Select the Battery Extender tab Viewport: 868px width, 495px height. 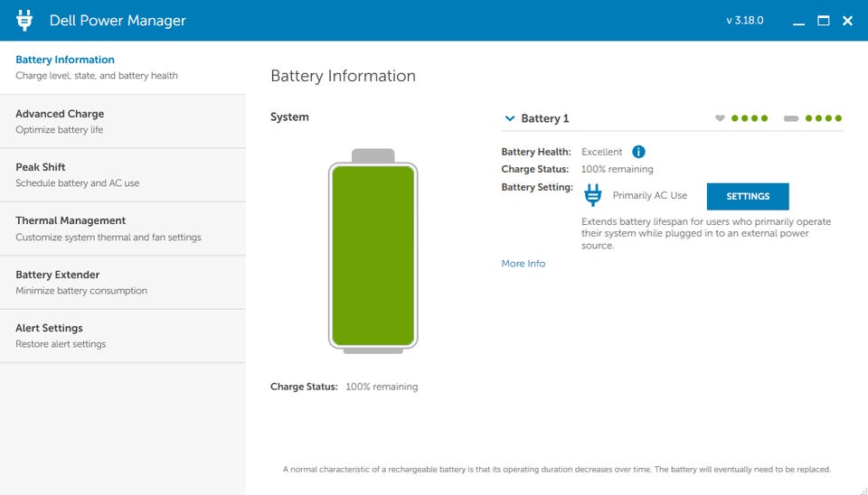(123, 282)
